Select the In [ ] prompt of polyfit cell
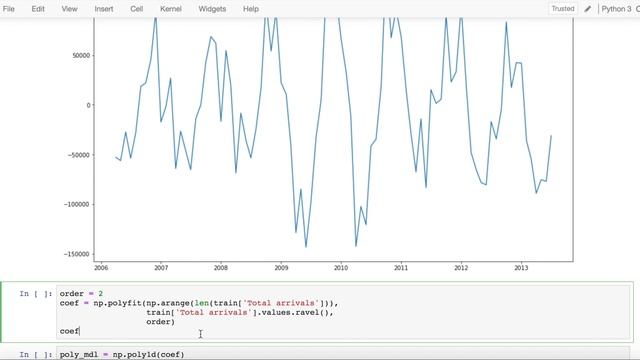 pyautogui.click(x=36, y=293)
